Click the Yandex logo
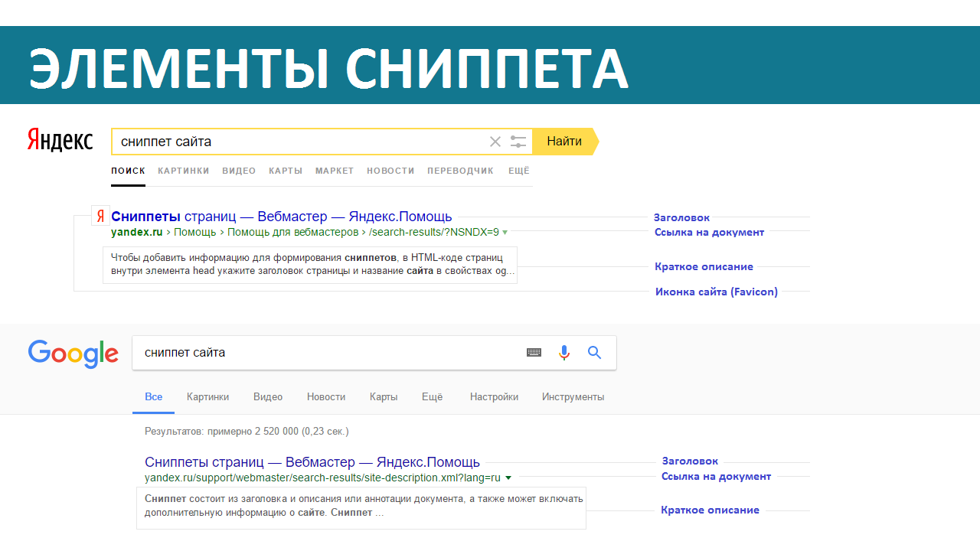This screenshot has width=980, height=551. tap(60, 141)
